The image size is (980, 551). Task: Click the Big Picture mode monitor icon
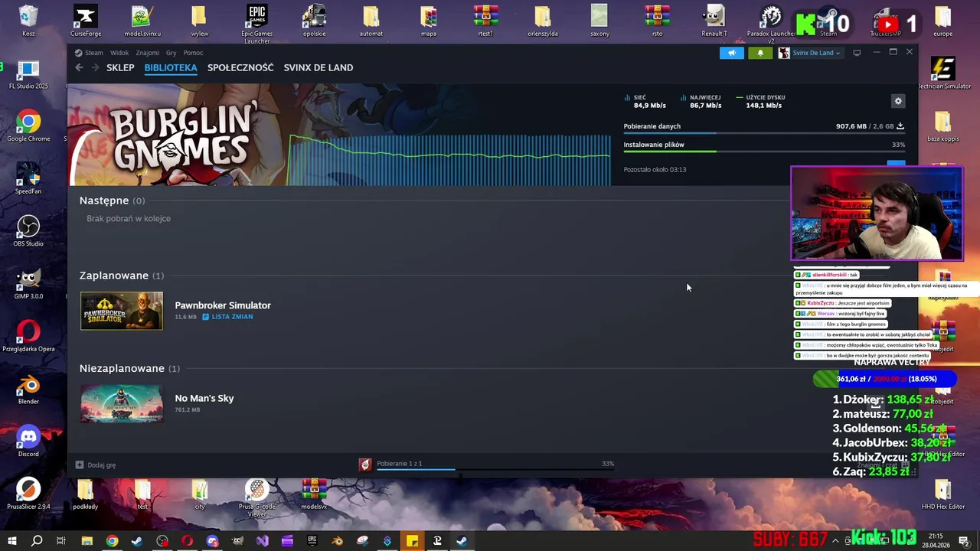coord(857,53)
